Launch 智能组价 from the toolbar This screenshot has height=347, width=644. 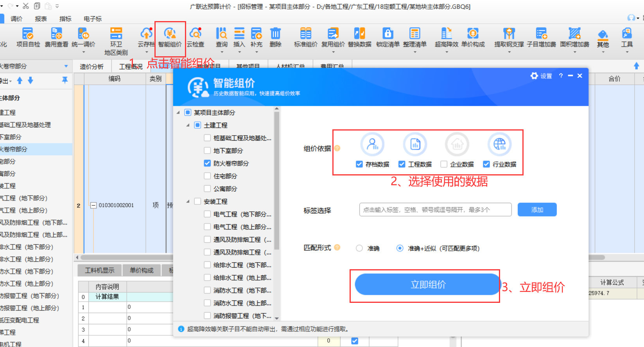(170, 38)
